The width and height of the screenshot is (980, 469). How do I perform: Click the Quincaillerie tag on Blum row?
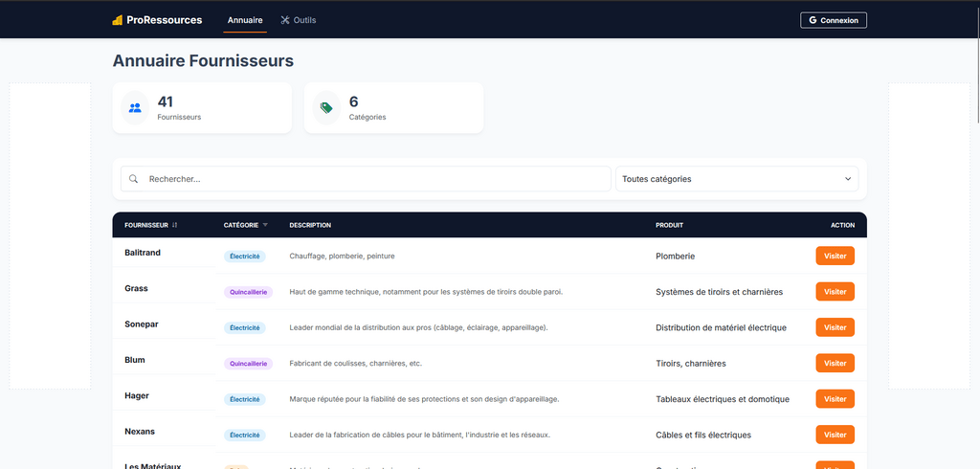click(249, 364)
